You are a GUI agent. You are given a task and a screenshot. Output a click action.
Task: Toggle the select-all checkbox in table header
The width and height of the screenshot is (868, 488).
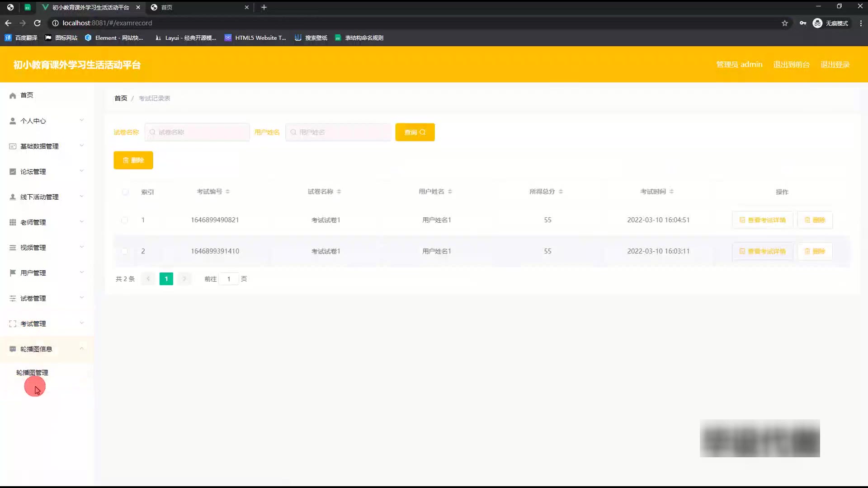click(125, 192)
